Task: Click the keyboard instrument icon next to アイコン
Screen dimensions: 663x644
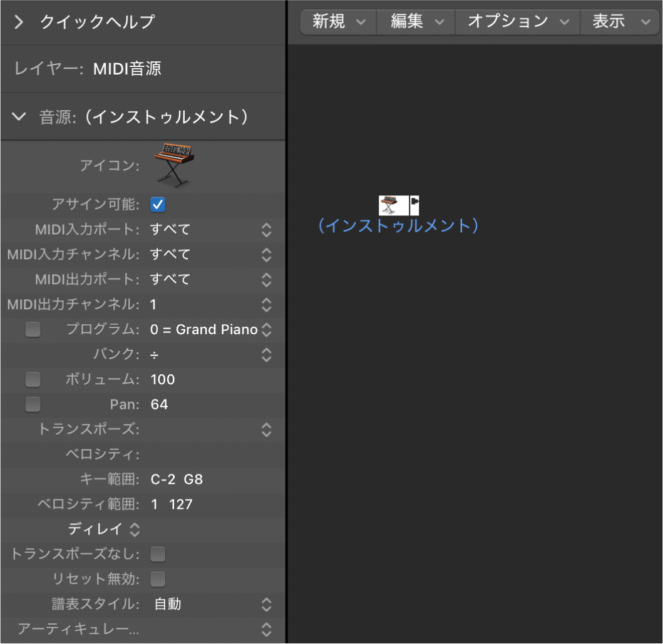Action: pyautogui.click(x=173, y=164)
